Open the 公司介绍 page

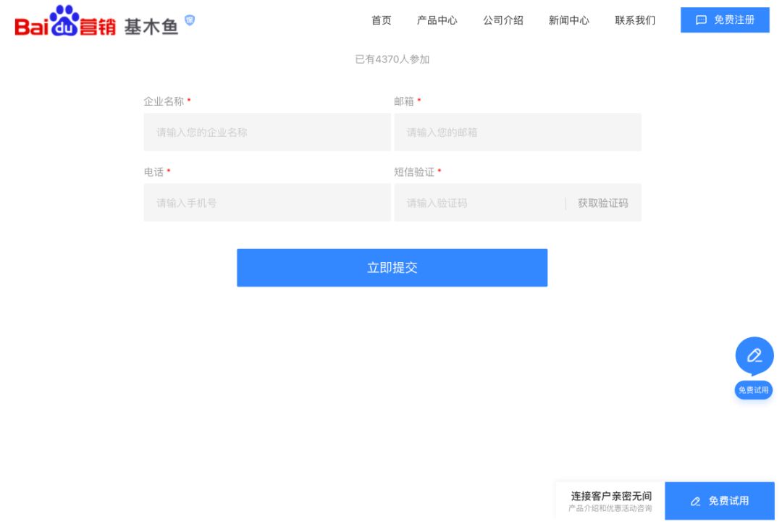pos(503,20)
